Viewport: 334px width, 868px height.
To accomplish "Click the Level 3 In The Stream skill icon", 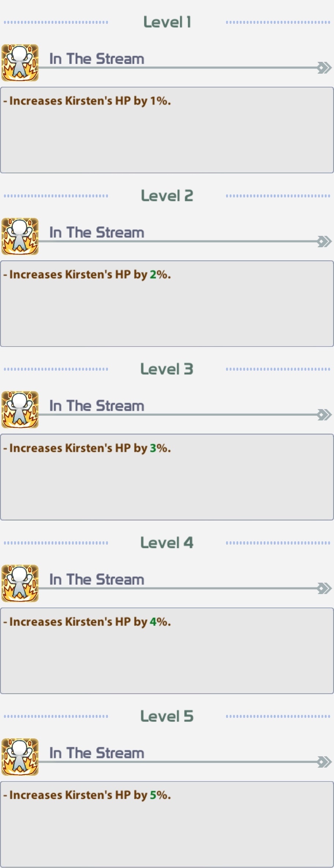I will pyautogui.click(x=20, y=410).
